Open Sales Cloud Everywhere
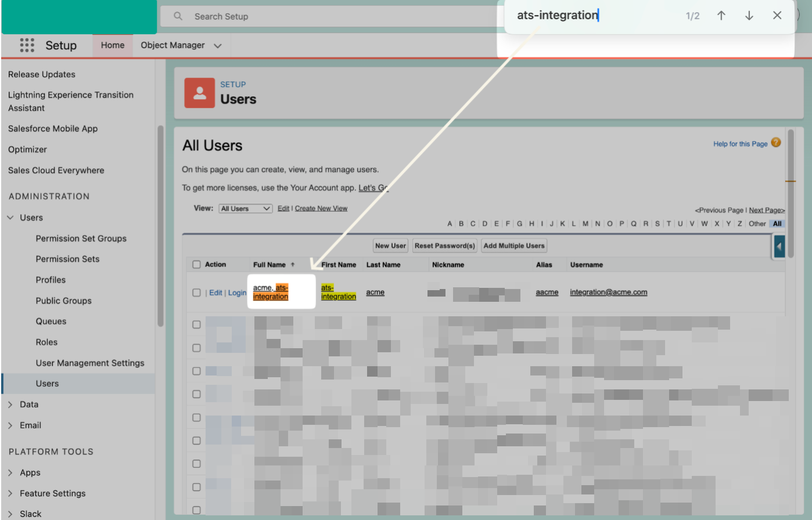 pyautogui.click(x=56, y=170)
